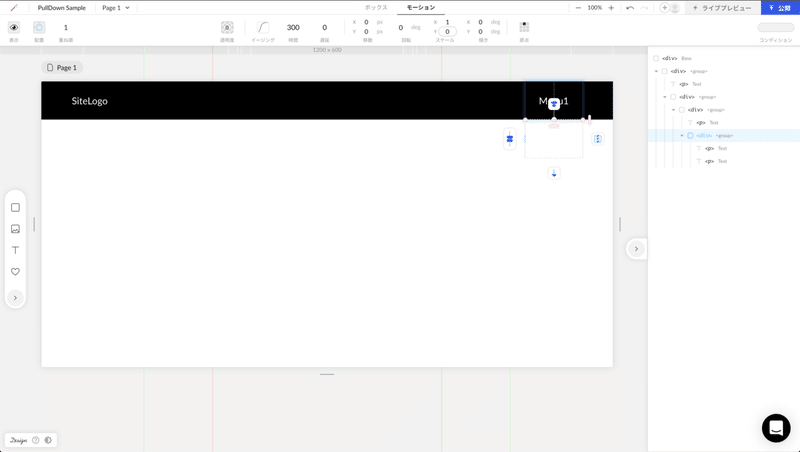Zoom out with the minus button
800x452 pixels.
[578, 8]
